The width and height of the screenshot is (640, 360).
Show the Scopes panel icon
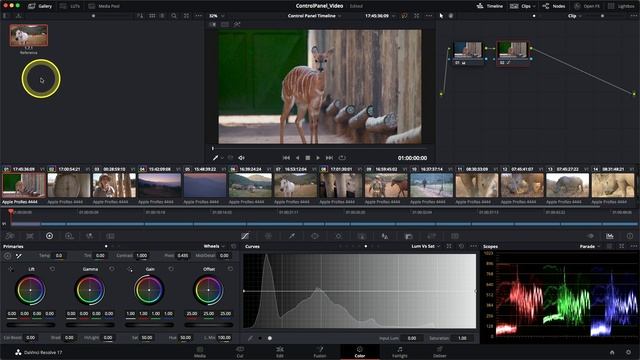pyautogui.click(x=610, y=236)
